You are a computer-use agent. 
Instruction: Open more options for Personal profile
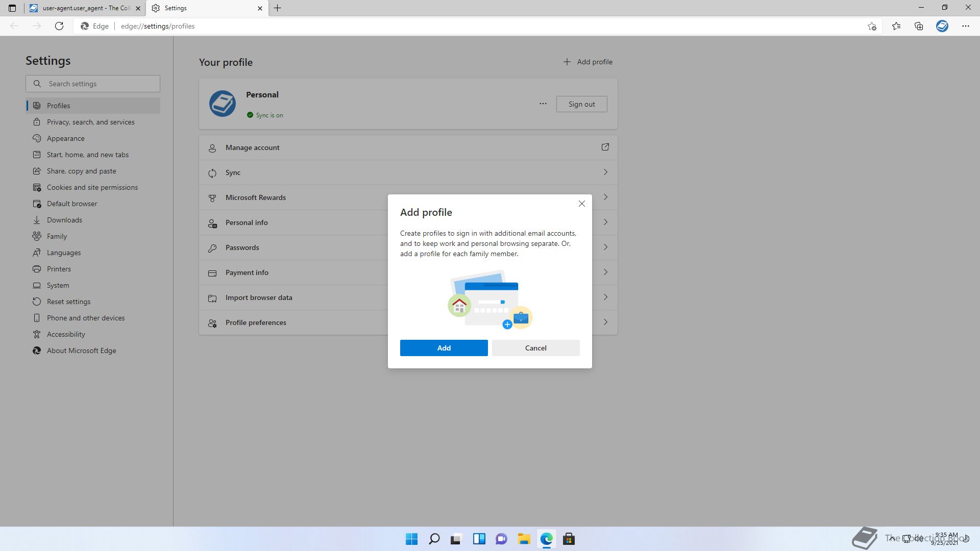[543, 104]
